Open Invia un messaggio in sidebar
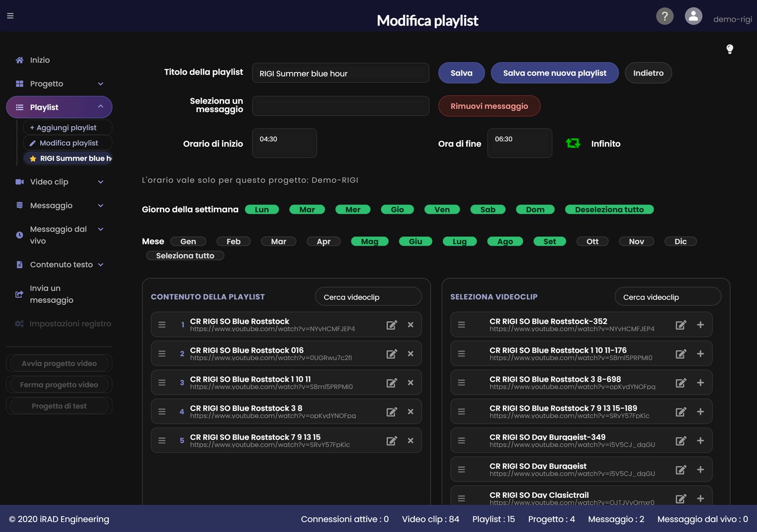757x532 pixels. [x=52, y=294]
